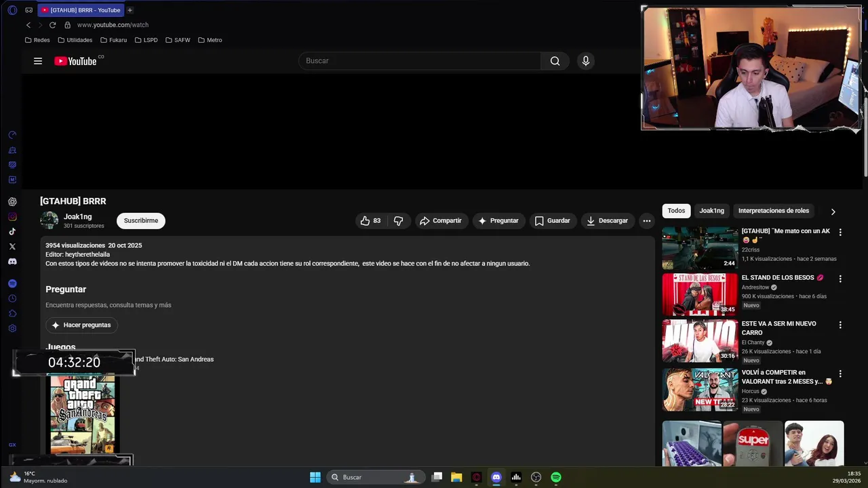
Task: Download the video with Descargar
Action: (608, 220)
